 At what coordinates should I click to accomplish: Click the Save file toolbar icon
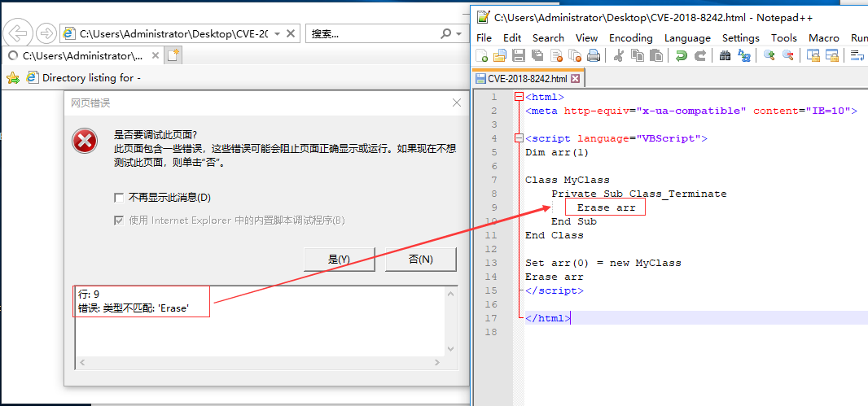(518, 55)
